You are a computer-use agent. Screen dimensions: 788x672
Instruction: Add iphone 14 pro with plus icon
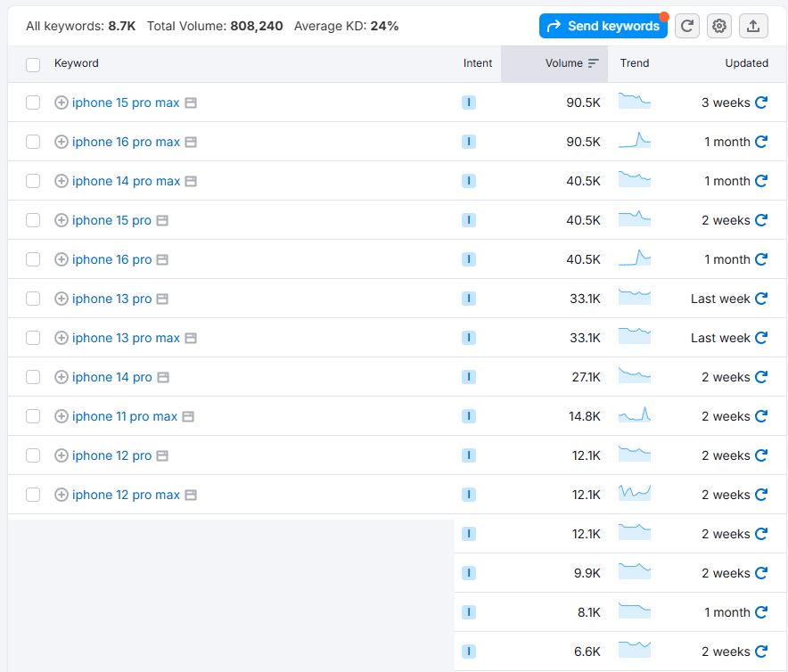click(x=62, y=377)
